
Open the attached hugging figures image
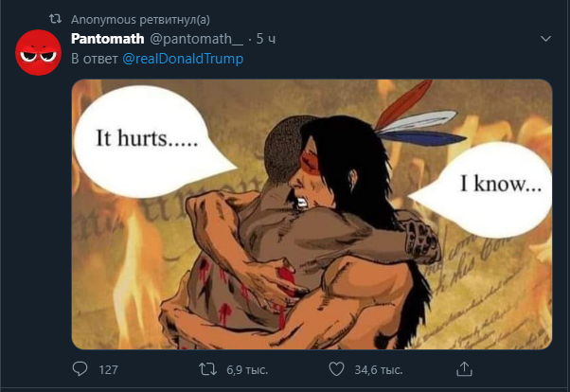(x=312, y=214)
